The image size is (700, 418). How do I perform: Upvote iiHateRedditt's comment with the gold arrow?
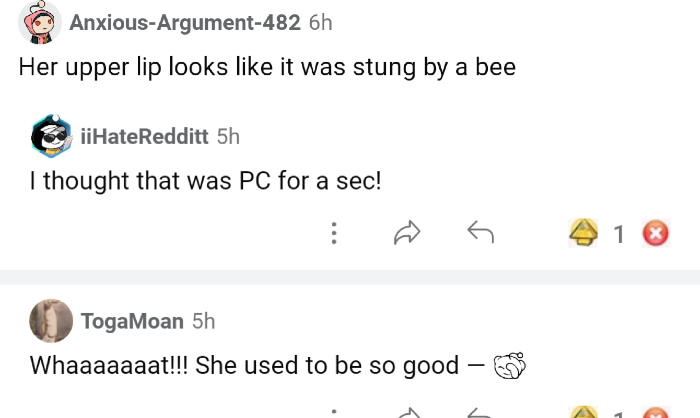click(583, 234)
